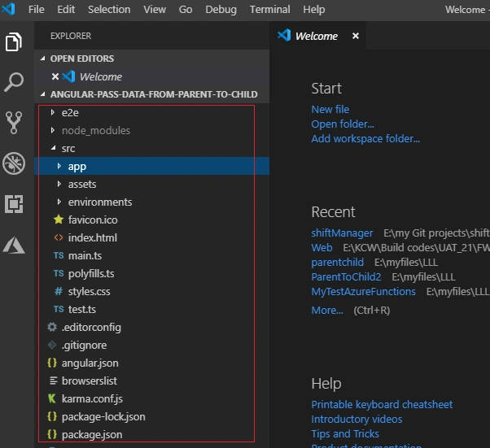Expand the node_modules folder arrow
This screenshot has width=490, height=448.
tap(52, 130)
